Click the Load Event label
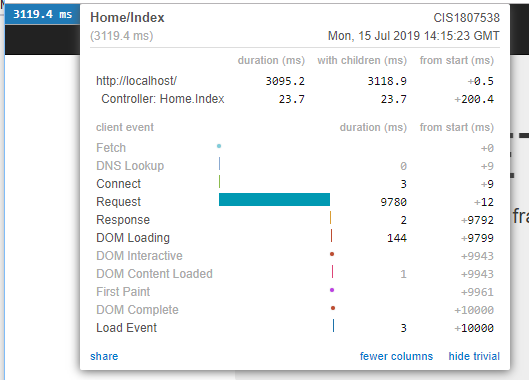Image resolution: width=529 pixels, height=380 pixels. tap(127, 328)
